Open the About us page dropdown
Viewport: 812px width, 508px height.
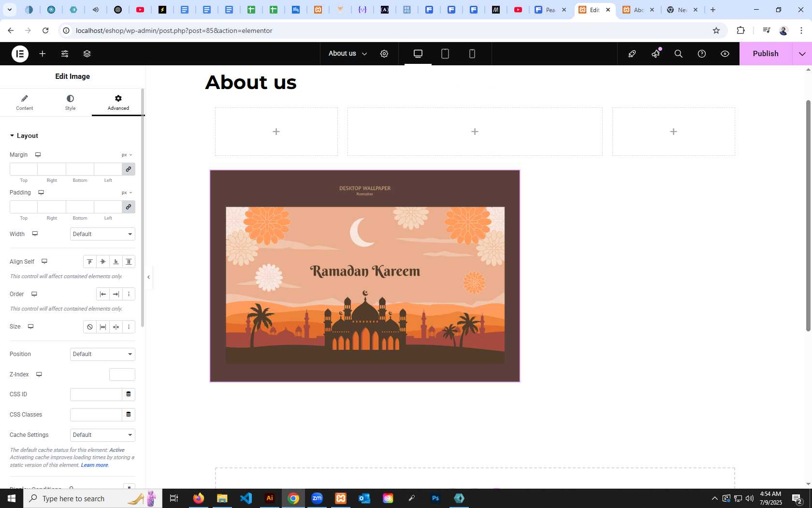(348, 54)
